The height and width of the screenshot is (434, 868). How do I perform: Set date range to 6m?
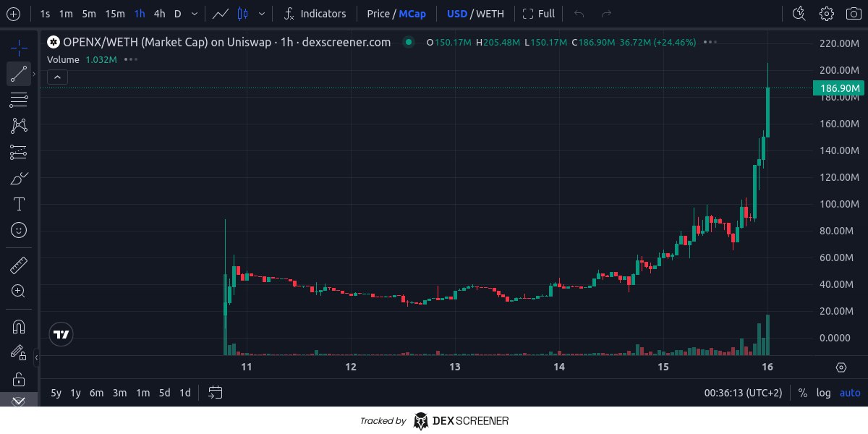pos(96,393)
